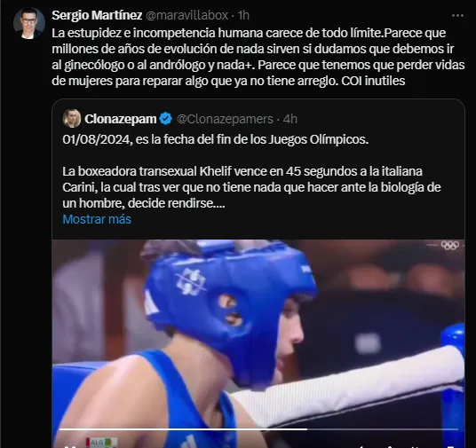Click Sergio Martínez's profile avatar
Image resolution: width=476 pixels, height=448 pixels.
[x=28, y=23]
